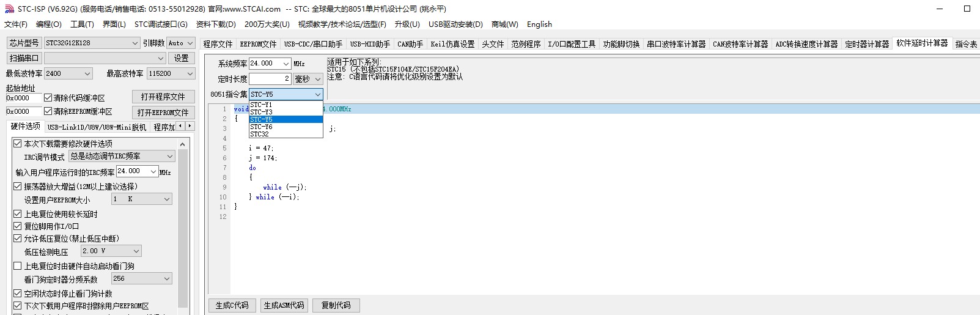Click the code buffer start address 0x0000 field
The image size is (980, 315).
point(23,98)
